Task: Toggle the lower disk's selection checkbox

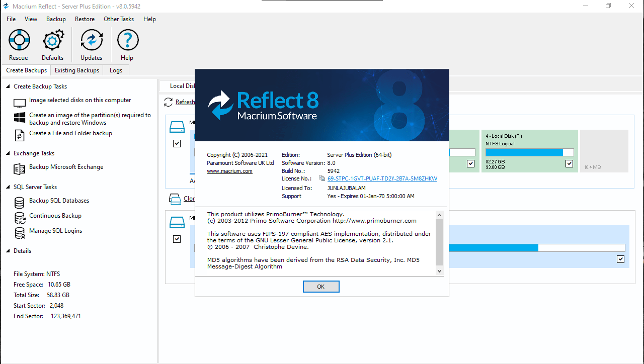Action: 177,239
